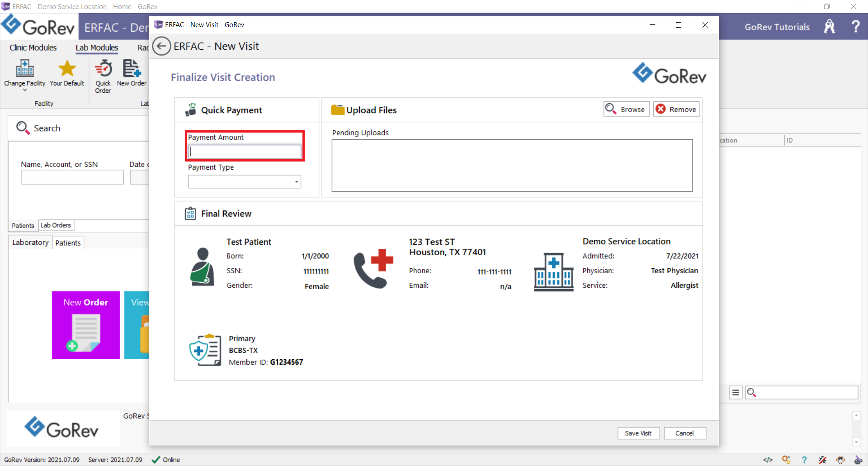Click the Remove button
The width and height of the screenshot is (868, 466).
[676, 109]
